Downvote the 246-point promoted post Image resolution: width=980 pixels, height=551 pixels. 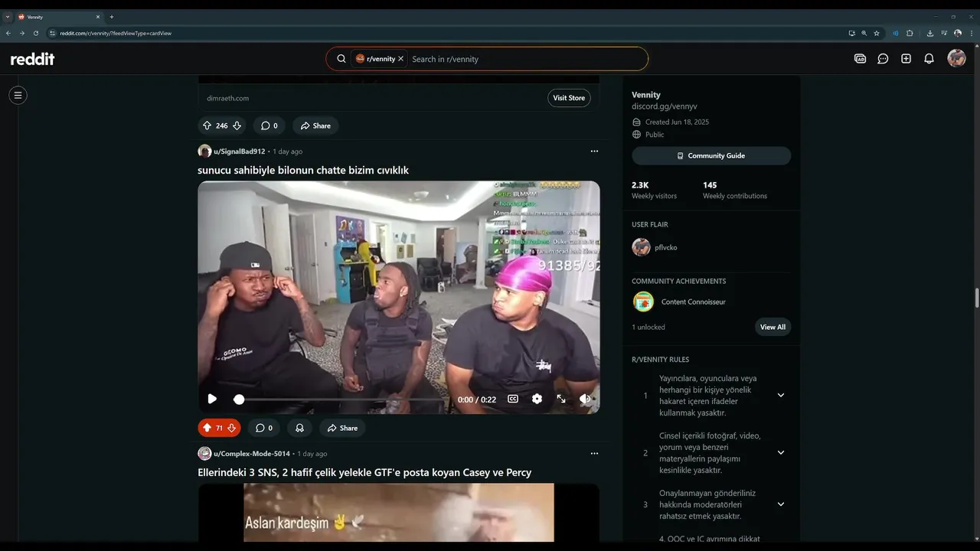tap(237, 126)
